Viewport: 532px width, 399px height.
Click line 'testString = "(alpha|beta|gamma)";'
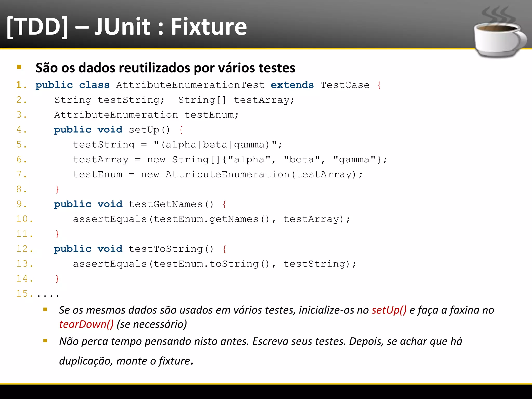tap(177, 145)
